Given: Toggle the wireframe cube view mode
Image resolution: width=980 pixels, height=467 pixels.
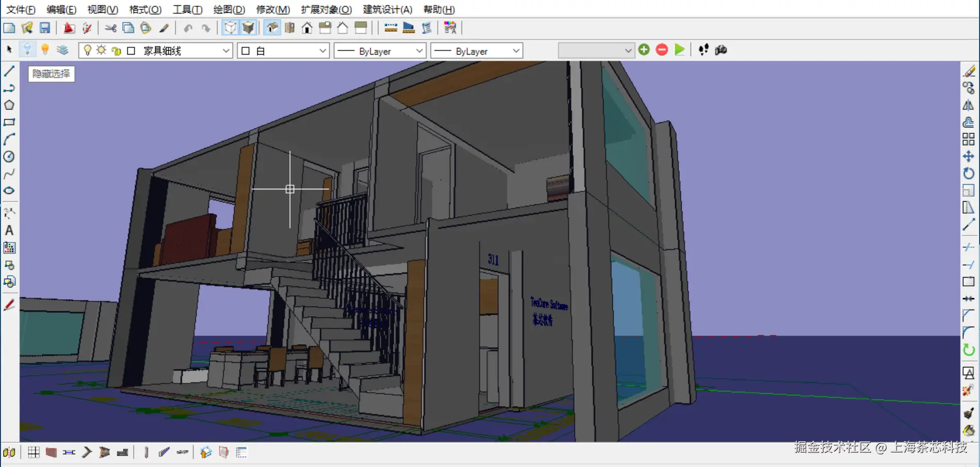Looking at the screenshot, I should pyautogui.click(x=230, y=28).
